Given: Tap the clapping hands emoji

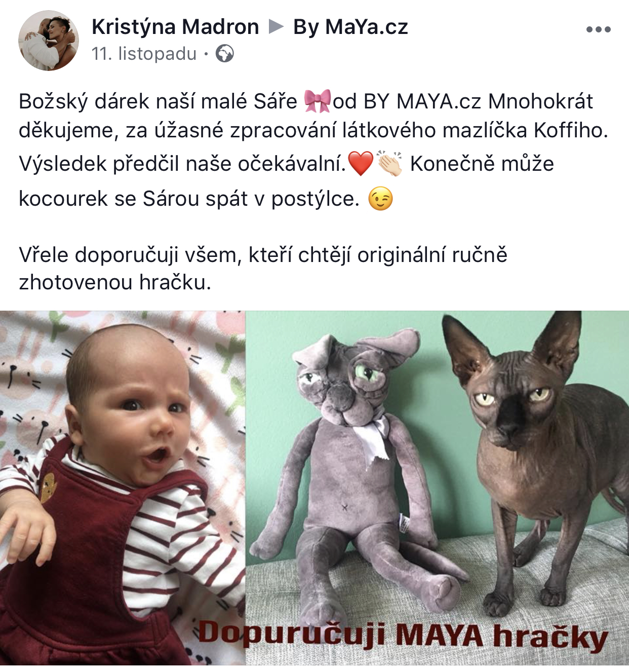Looking at the screenshot, I should click(390, 163).
